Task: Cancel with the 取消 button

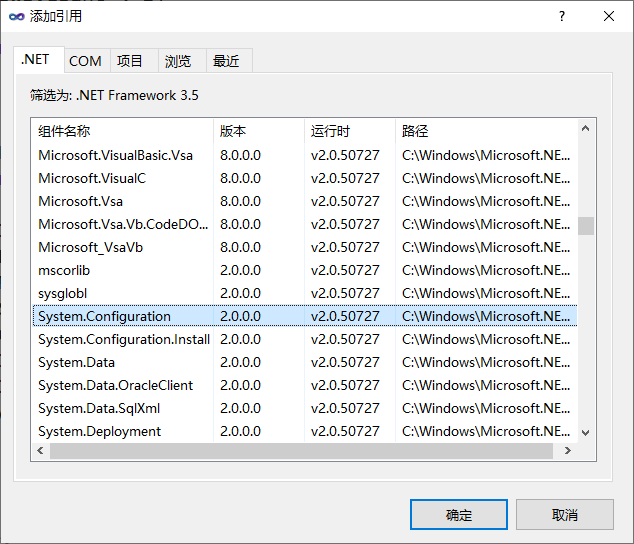Action: pos(564,514)
